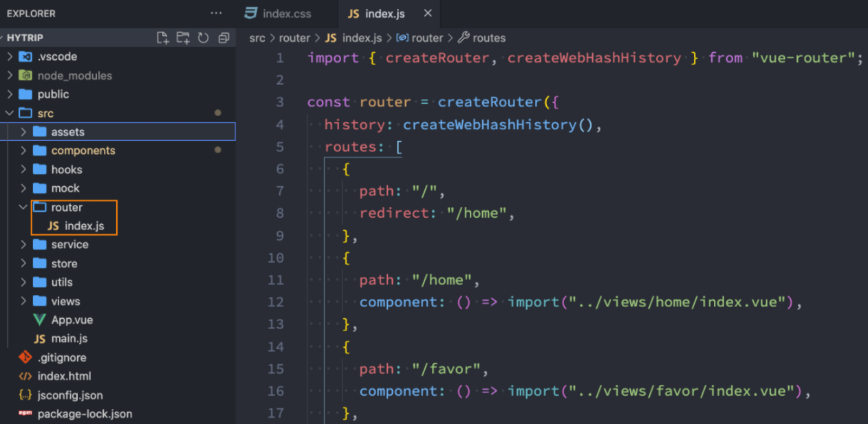The height and width of the screenshot is (424, 868).
Task: Click the node_modules folder icon
Action: (x=25, y=76)
